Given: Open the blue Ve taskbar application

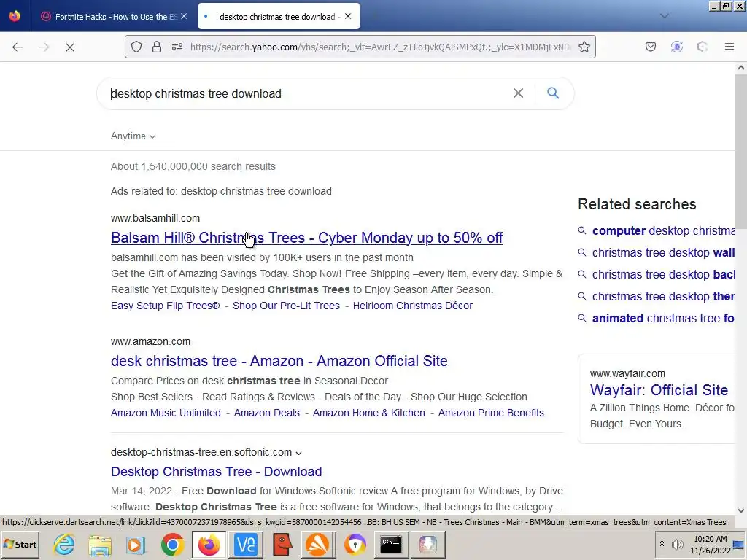Looking at the screenshot, I should click(246, 544).
